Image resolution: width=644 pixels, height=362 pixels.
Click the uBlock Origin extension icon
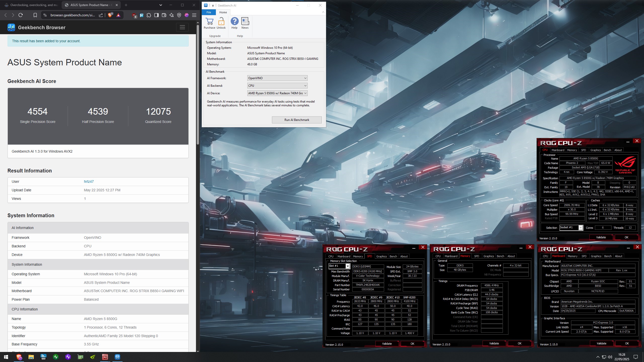134,15
